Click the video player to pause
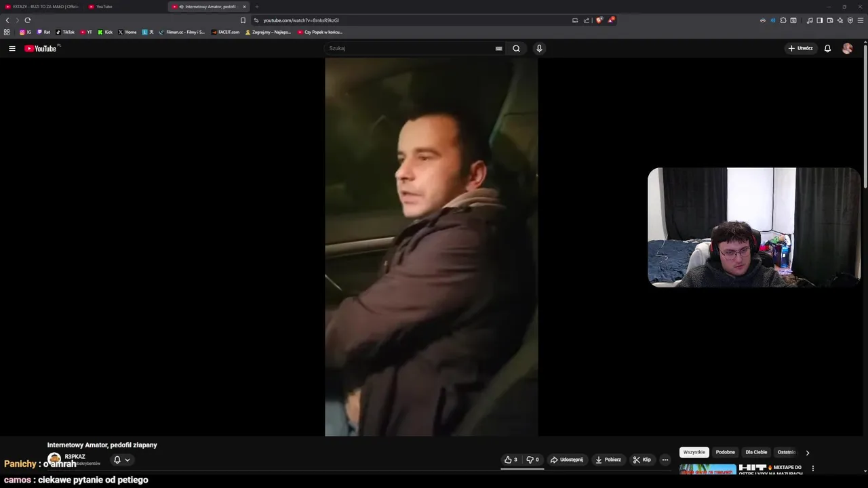 click(431, 247)
